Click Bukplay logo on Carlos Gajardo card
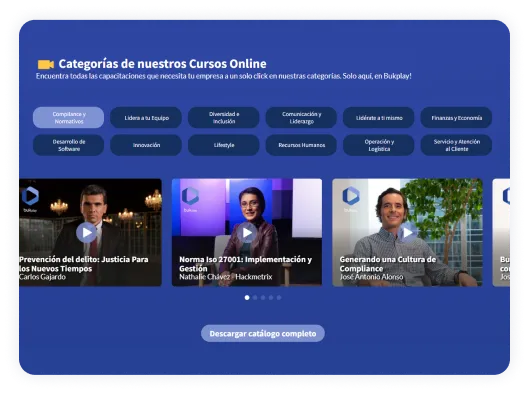 30,199
